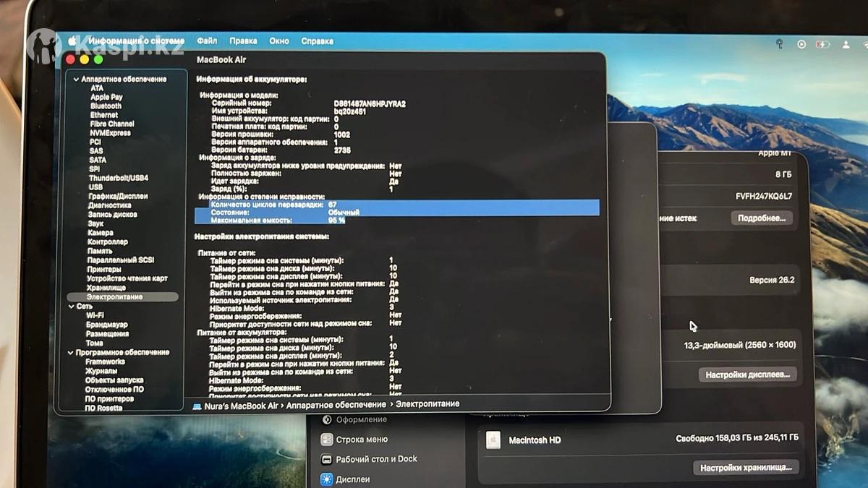The image size is (868, 488).
Task: Collapse the Аппаратное обеспечение tree section
Action: point(75,80)
